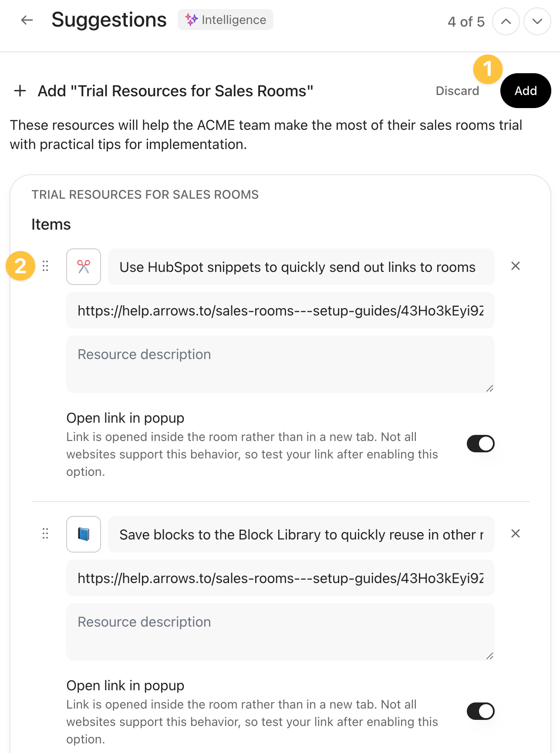
Task: Click the back arrow beside Suggestions
Action: point(27,20)
